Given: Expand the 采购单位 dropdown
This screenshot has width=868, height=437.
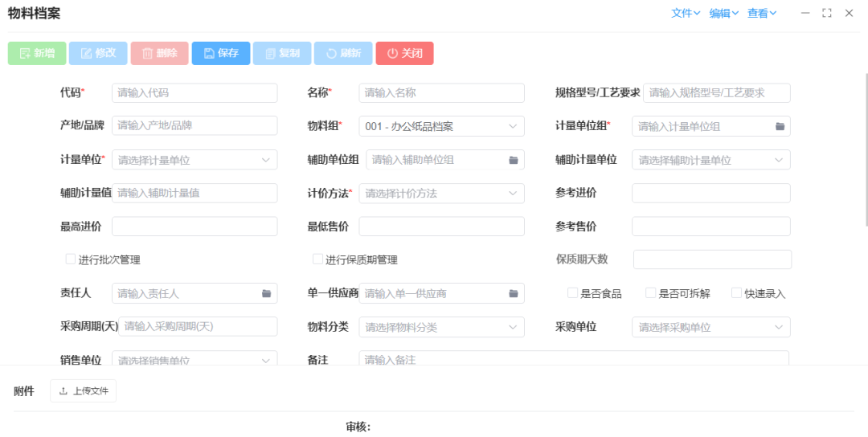Looking at the screenshot, I should (x=711, y=327).
